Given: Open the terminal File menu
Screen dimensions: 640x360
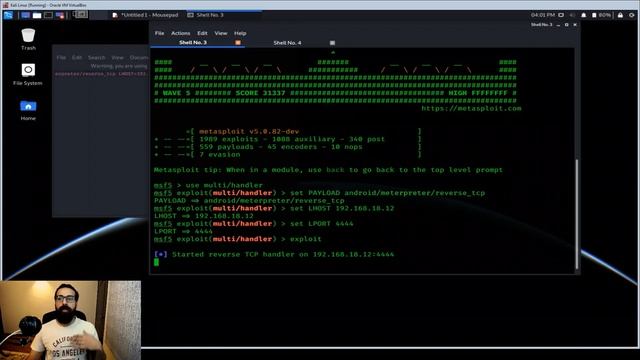Looking at the screenshot, I should (x=159, y=33).
